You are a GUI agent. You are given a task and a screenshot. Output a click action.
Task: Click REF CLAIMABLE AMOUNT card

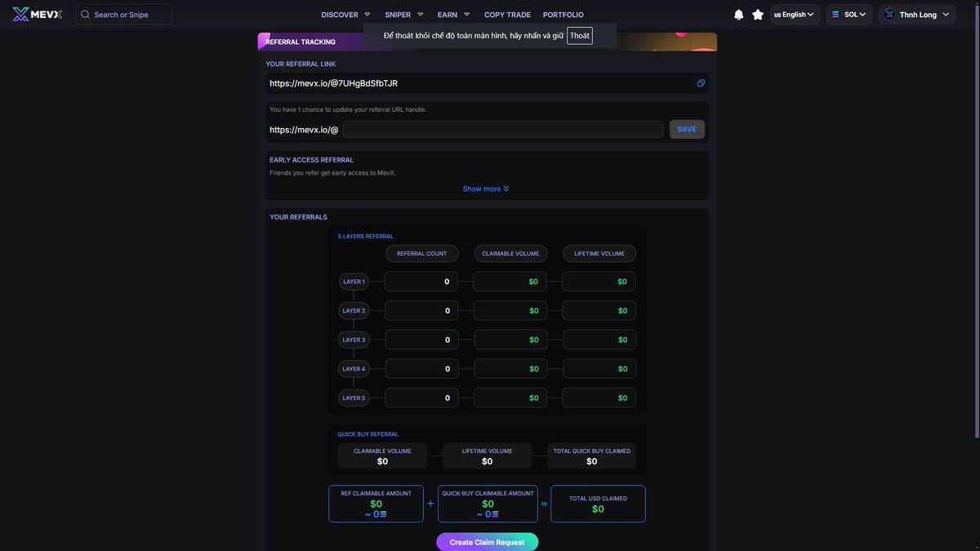(376, 504)
